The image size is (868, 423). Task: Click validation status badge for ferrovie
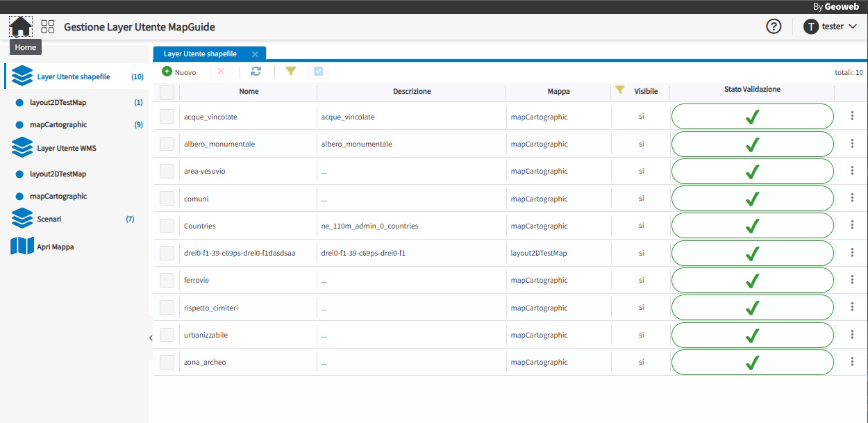pos(752,281)
